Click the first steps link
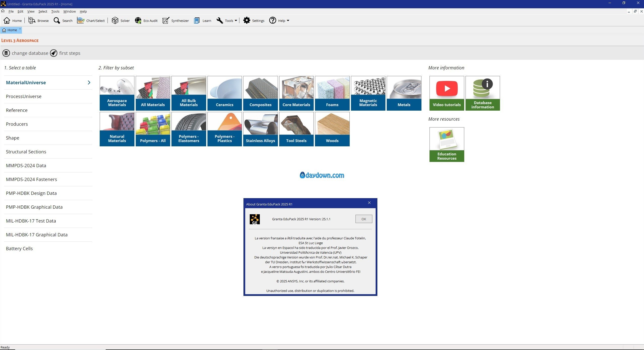Image resolution: width=644 pixels, height=350 pixels. (70, 53)
